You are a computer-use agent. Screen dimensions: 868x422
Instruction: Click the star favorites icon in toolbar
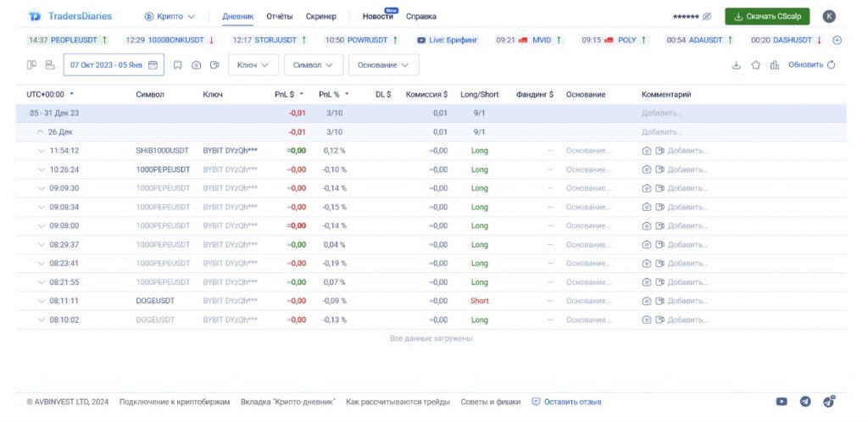pyautogui.click(x=755, y=64)
